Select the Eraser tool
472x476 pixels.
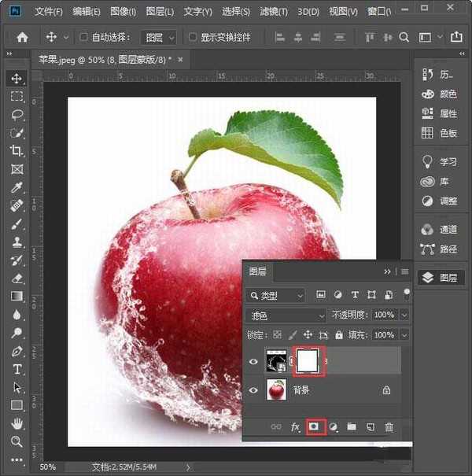(17, 278)
